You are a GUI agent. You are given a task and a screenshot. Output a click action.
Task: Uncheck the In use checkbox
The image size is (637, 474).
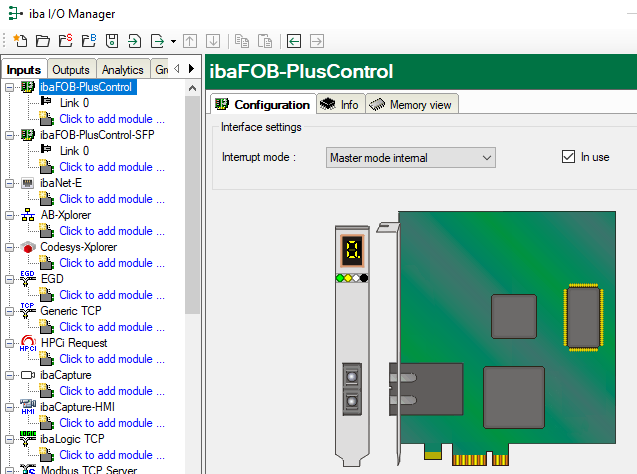pos(568,157)
